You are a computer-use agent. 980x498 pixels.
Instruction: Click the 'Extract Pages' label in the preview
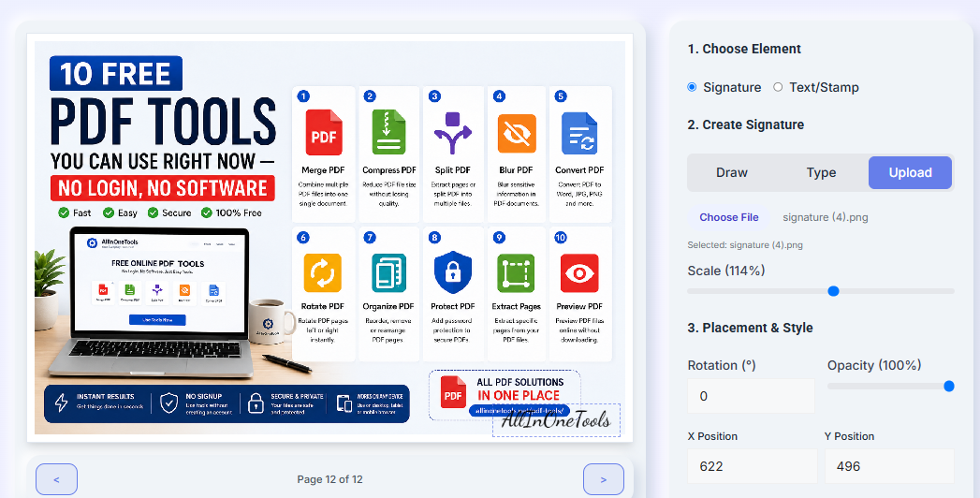(517, 306)
